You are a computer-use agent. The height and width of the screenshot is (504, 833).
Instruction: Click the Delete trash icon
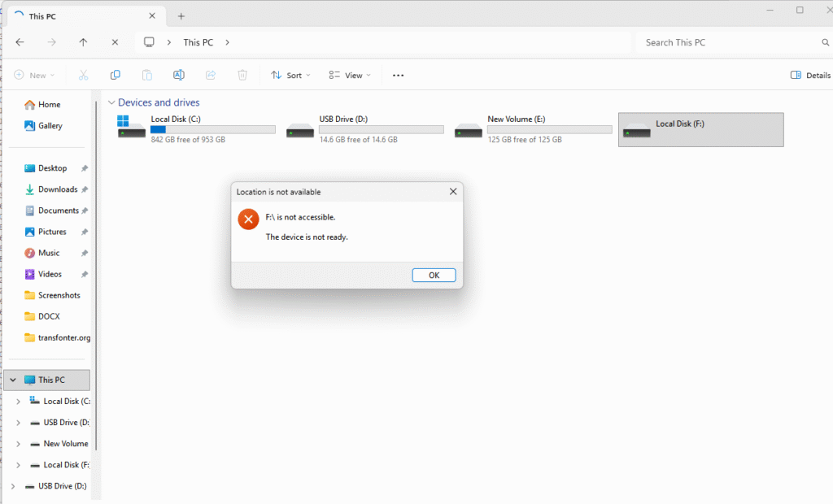[242, 75]
